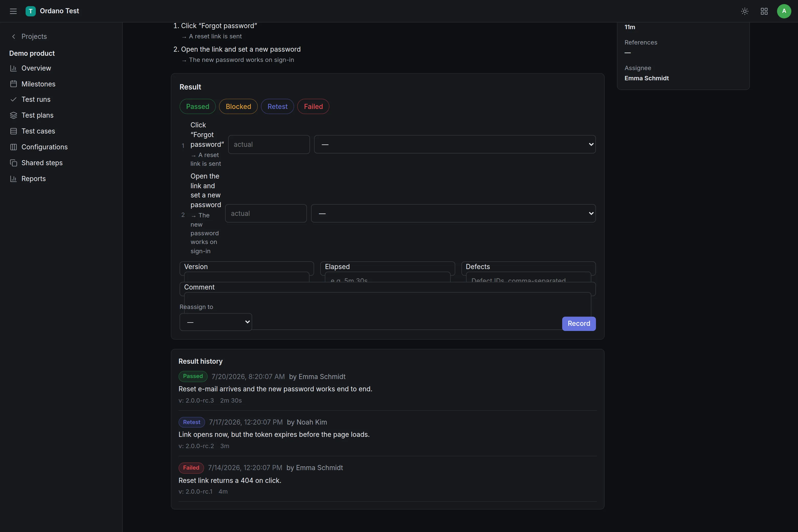Click "Reset link returns a 404 on click."

tap(230, 480)
